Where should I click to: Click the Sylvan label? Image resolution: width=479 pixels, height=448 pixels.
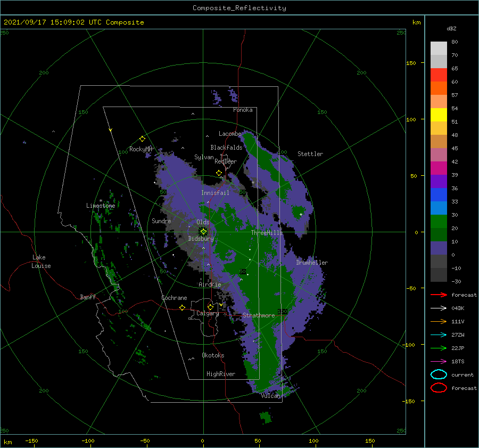pyautogui.click(x=204, y=157)
